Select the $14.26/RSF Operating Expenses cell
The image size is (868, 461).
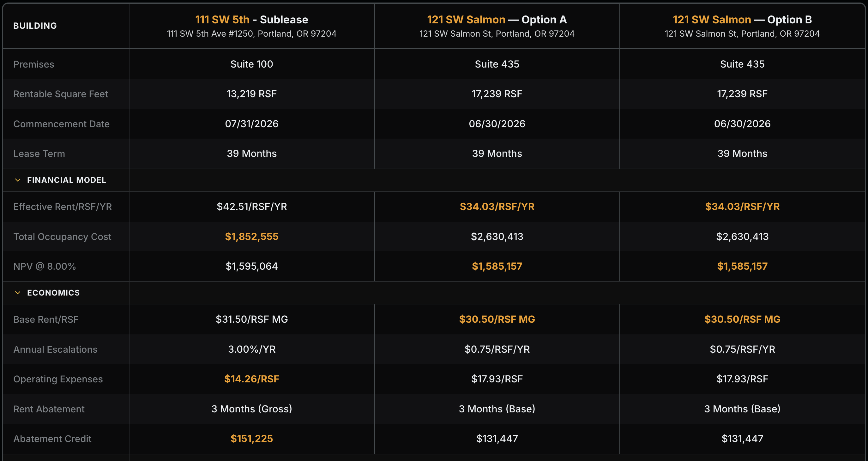click(x=251, y=379)
